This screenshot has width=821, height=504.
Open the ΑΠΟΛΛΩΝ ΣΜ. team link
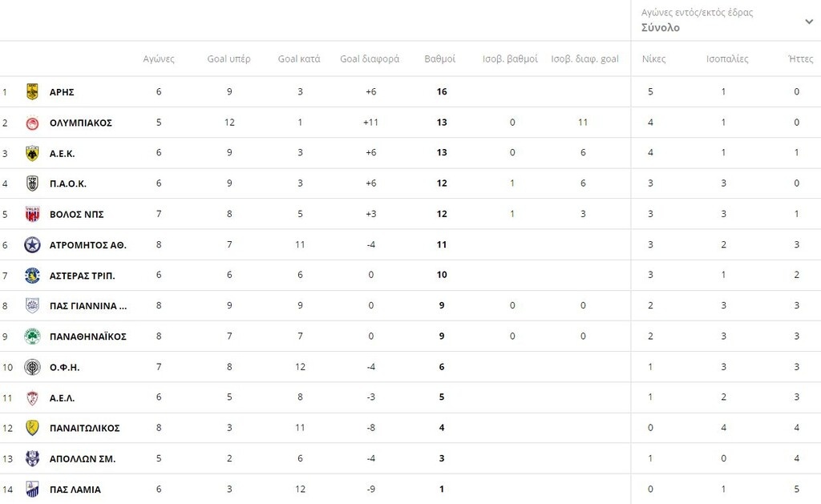tap(82, 459)
